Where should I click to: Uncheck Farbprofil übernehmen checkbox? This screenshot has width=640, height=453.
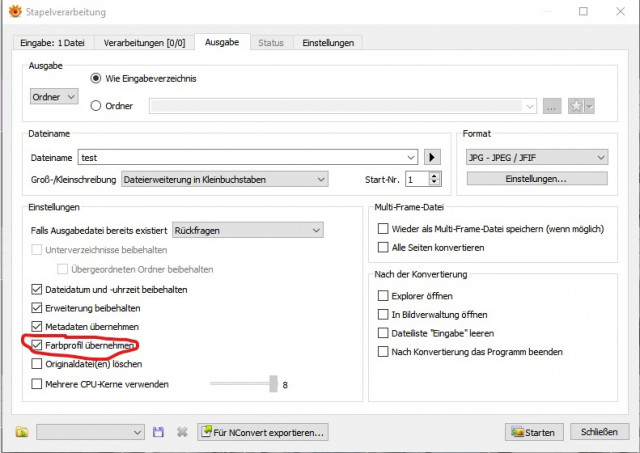click(37, 345)
